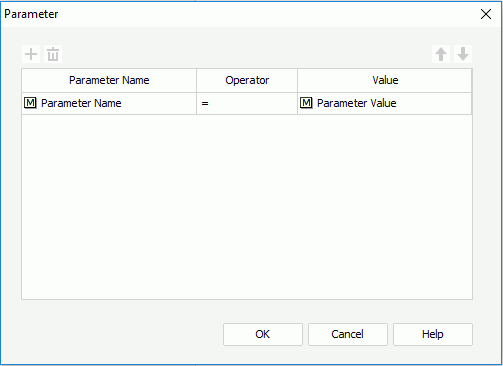Click the Value column header
The width and height of the screenshot is (503, 366).
click(x=385, y=80)
